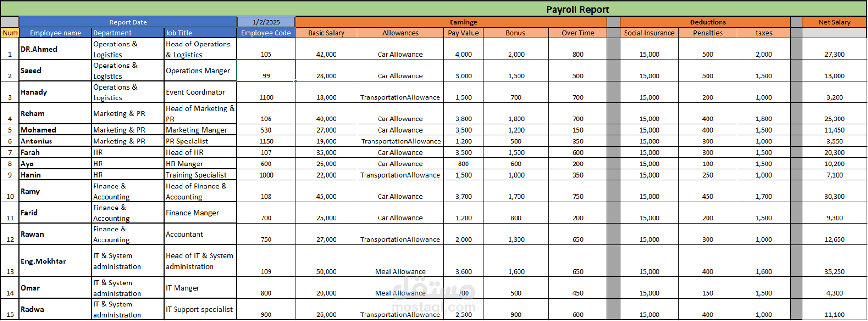This screenshot has height=321, width=868.
Task: Select Mohamed's over time value 150
Action: (x=578, y=130)
